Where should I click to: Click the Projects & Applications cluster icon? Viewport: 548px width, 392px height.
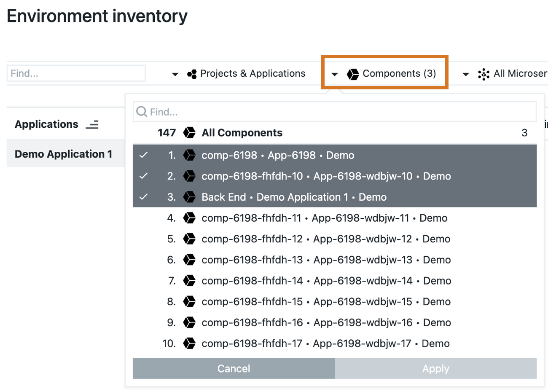point(192,74)
